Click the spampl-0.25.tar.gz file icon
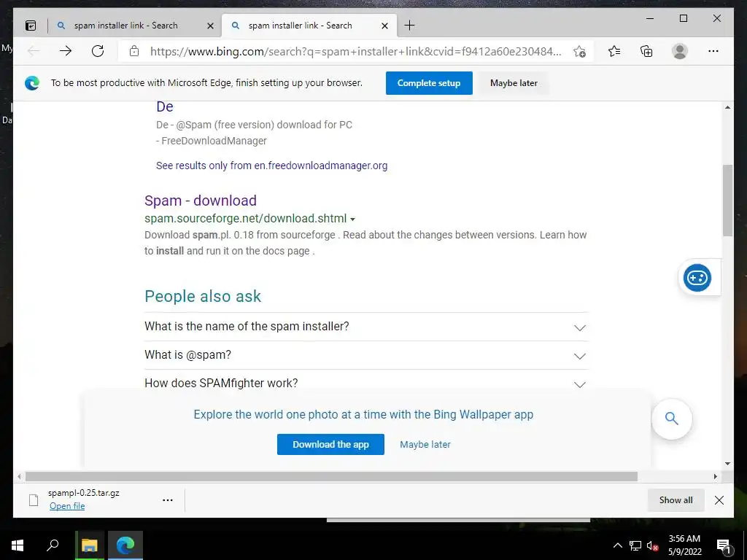The width and height of the screenshot is (747, 560). (34, 500)
